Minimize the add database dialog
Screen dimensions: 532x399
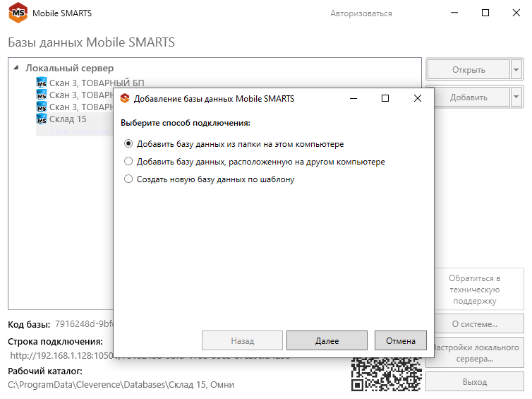[353, 98]
